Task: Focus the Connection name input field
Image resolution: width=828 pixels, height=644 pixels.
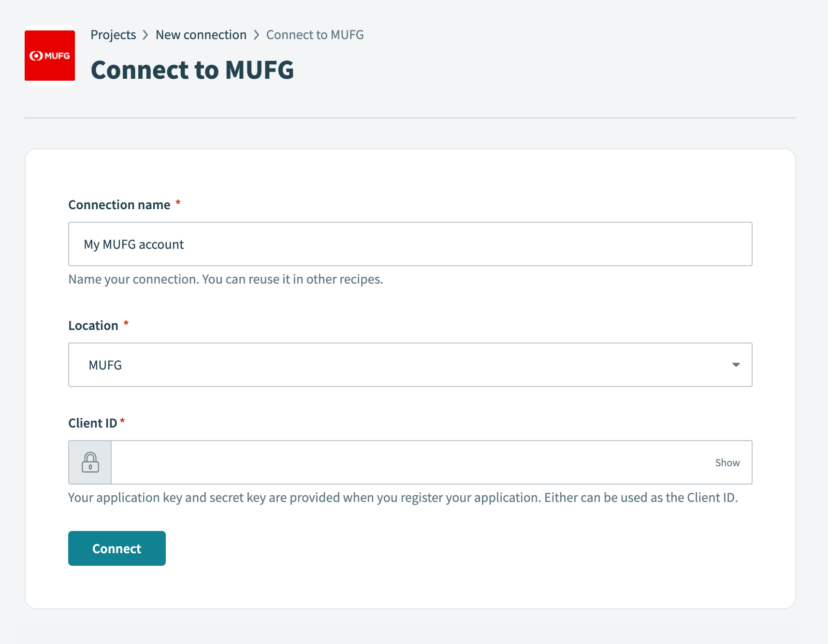Action: pyautogui.click(x=410, y=244)
